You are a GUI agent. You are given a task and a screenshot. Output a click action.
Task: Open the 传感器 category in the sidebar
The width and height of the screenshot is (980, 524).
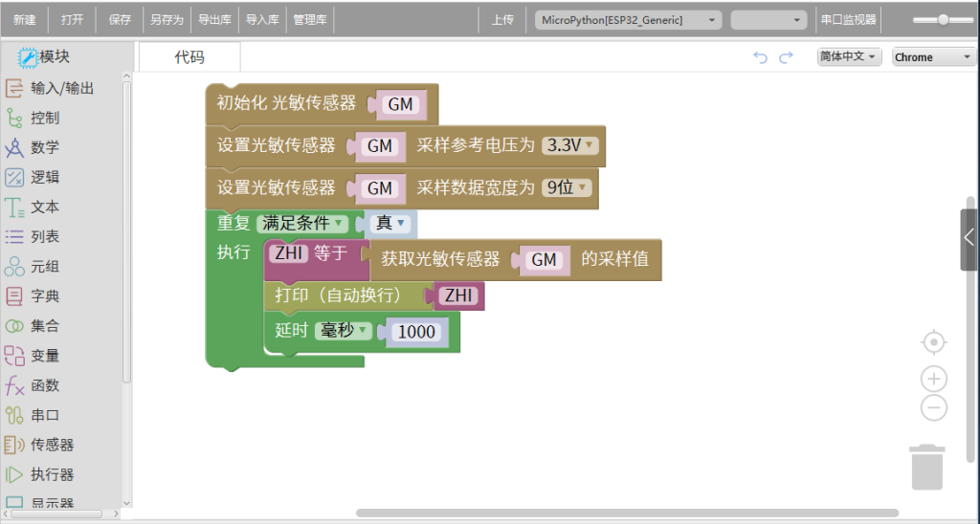52,445
